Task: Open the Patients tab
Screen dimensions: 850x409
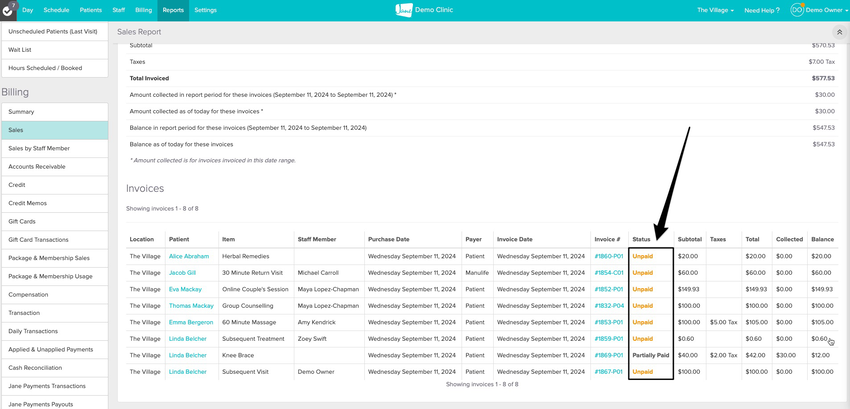Action: pos(91,10)
